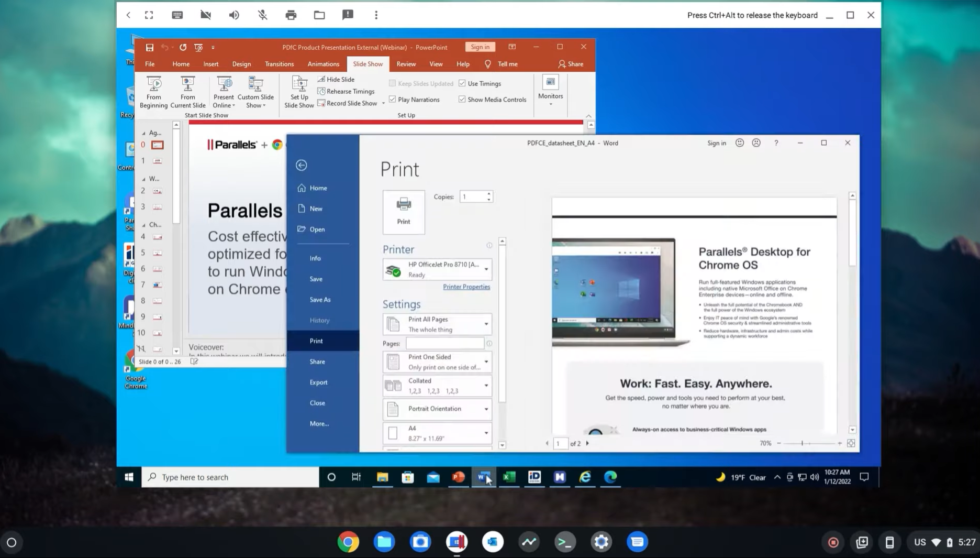Toggle Show Media Controls checkbox
Screen dimensions: 980x558
[462, 99]
